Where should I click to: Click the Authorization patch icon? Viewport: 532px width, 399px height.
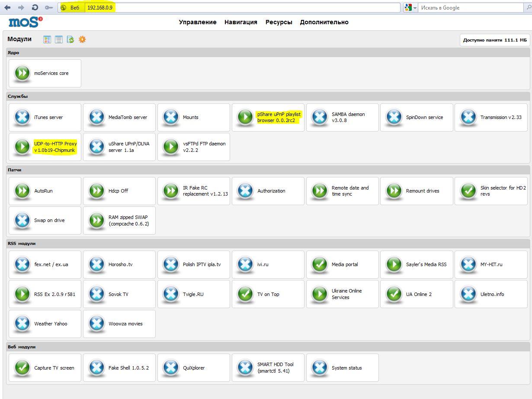(245, 191)
